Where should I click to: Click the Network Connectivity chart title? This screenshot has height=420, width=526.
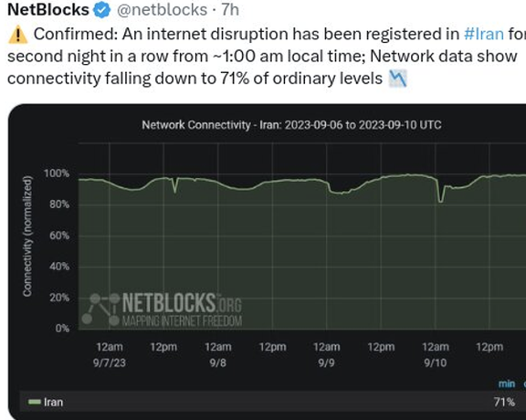(x=291, y=125)
